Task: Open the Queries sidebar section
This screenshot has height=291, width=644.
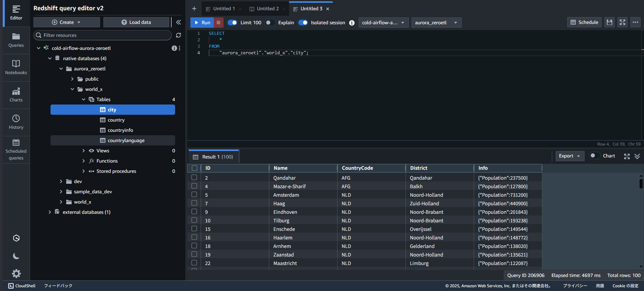Action: tap(16, 40)
